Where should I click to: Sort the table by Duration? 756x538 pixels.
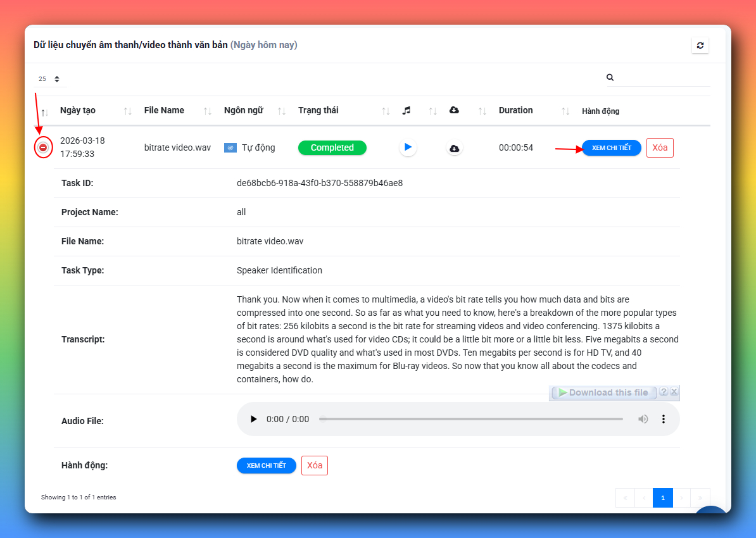point(515,110)
